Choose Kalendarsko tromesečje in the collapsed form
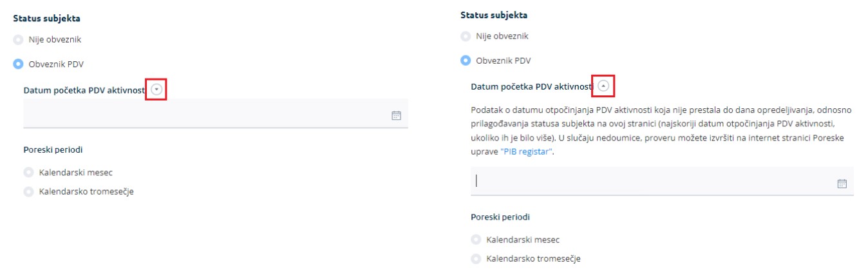This screenshot has width=868, height=279. [28, 191]
